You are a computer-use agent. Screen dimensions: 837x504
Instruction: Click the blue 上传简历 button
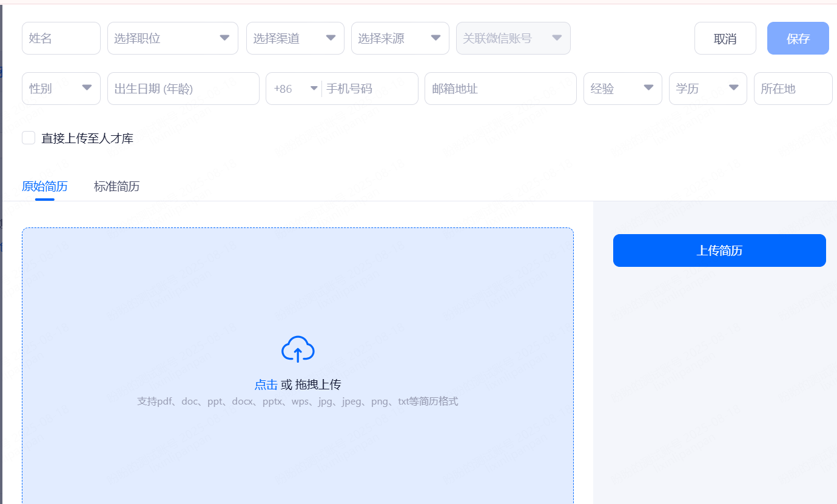click(x=719, y=250)
